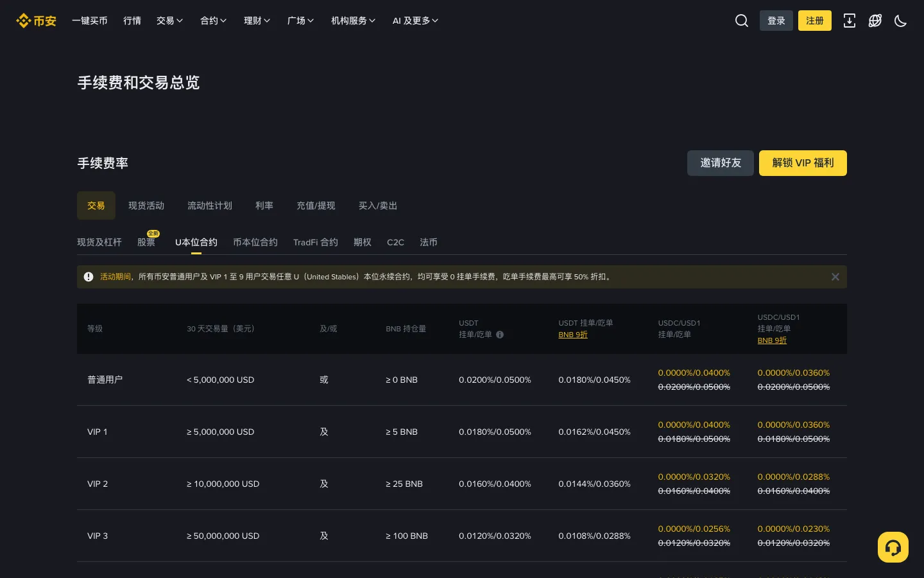Open the customer support chat icon

coord(893,547)
